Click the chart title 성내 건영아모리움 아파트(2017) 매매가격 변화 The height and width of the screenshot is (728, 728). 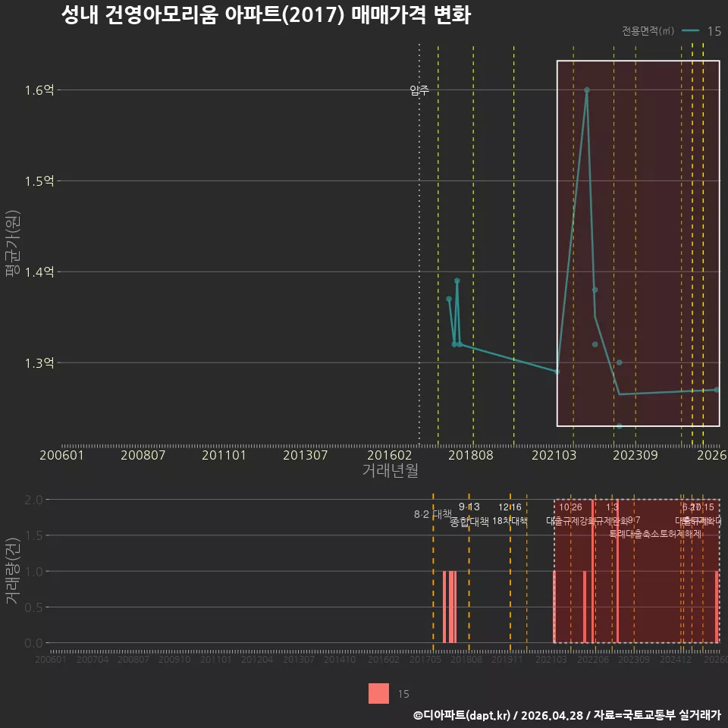[266, 15]
